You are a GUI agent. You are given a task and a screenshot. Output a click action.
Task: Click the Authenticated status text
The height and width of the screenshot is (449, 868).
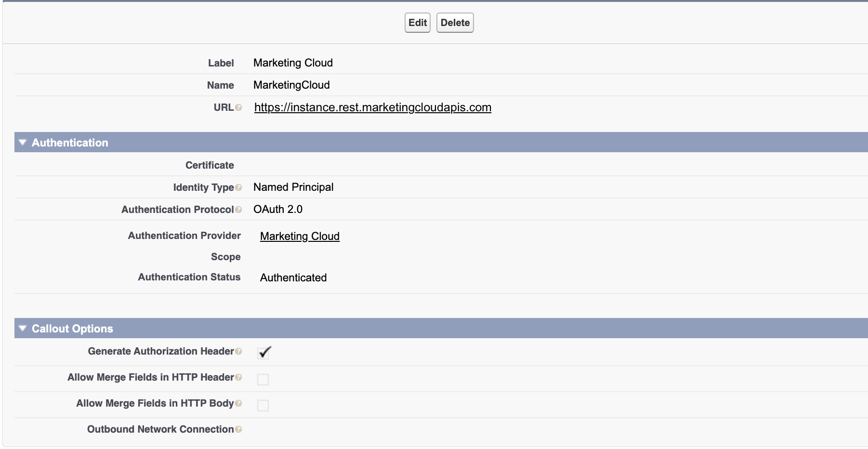[x=293, y=277]
